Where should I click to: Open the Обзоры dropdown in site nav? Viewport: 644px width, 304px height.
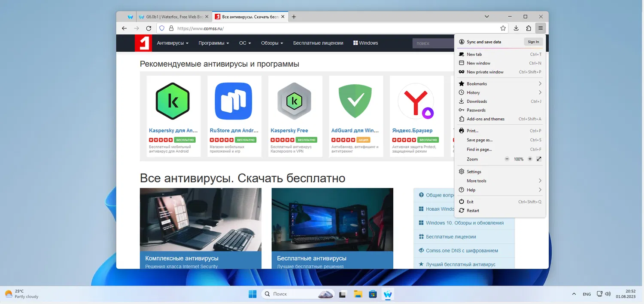(272, 43)
